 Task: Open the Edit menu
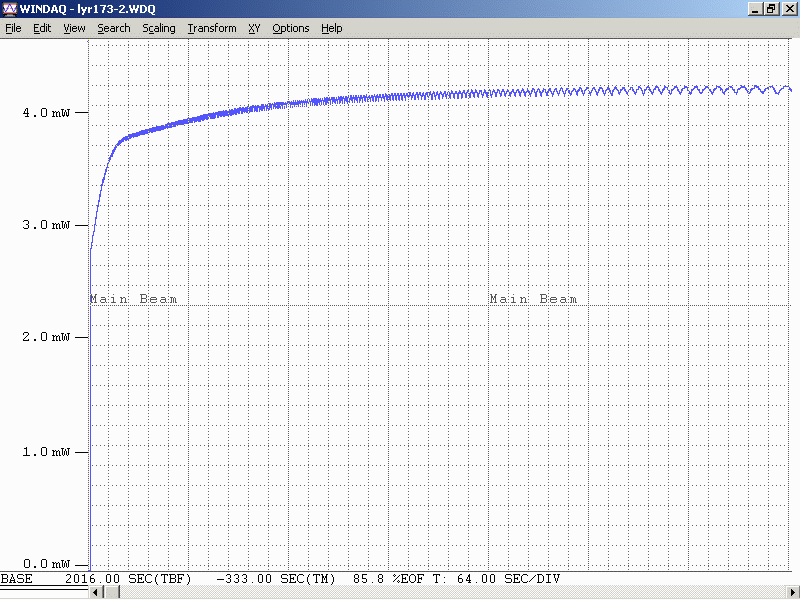click(x=42, y=28)
